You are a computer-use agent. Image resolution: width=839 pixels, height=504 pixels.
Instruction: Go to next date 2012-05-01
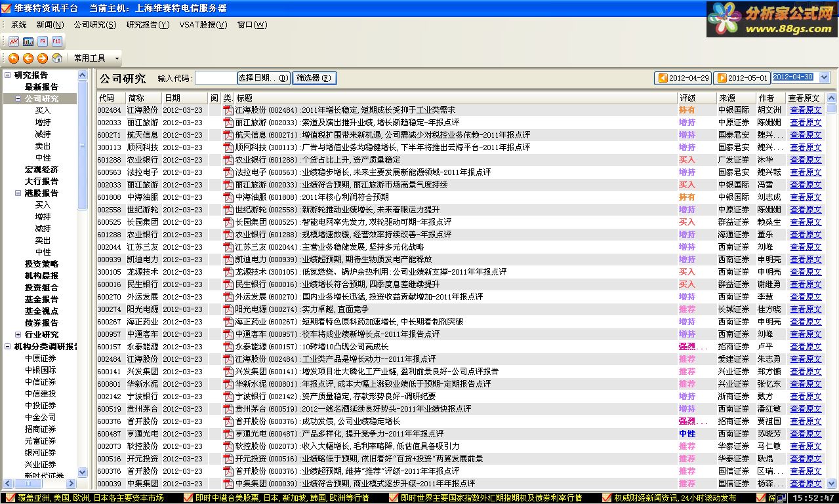[x=742, y=78]
